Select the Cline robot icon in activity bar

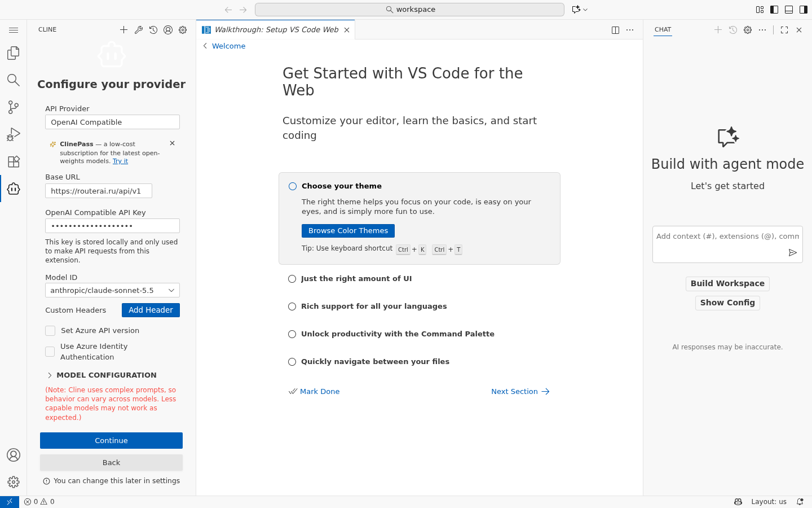click(x=14, y=189)
